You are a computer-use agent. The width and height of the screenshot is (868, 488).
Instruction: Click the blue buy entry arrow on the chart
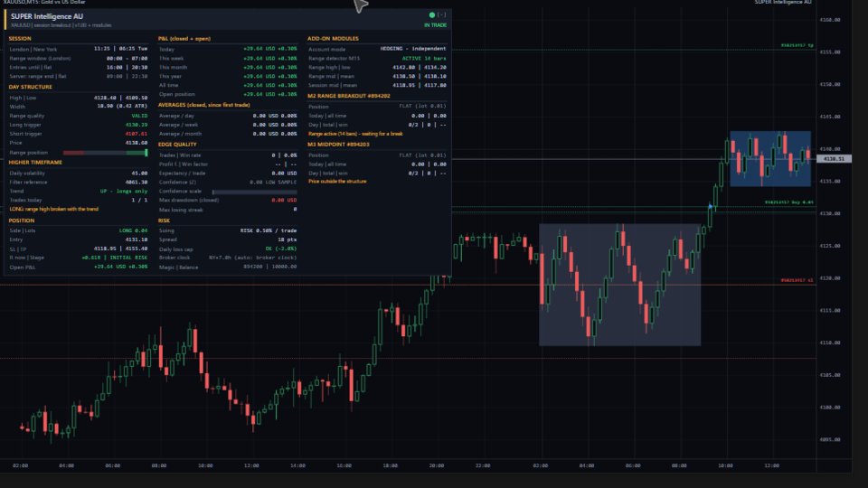pos(711,206)
